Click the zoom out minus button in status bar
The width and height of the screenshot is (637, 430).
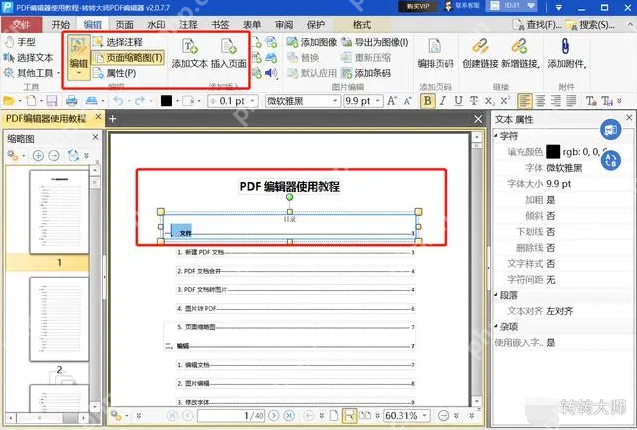pyautogui.click(x=443, y=416)
